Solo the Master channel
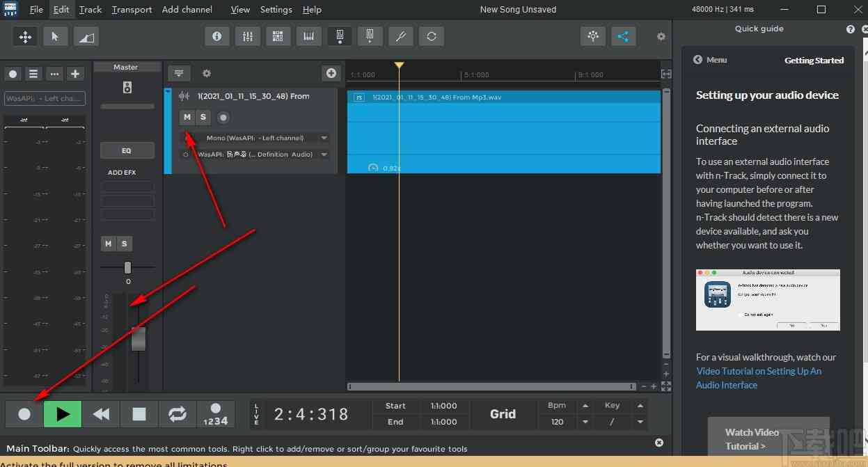The image size is (868, 467). pos(124,244)
